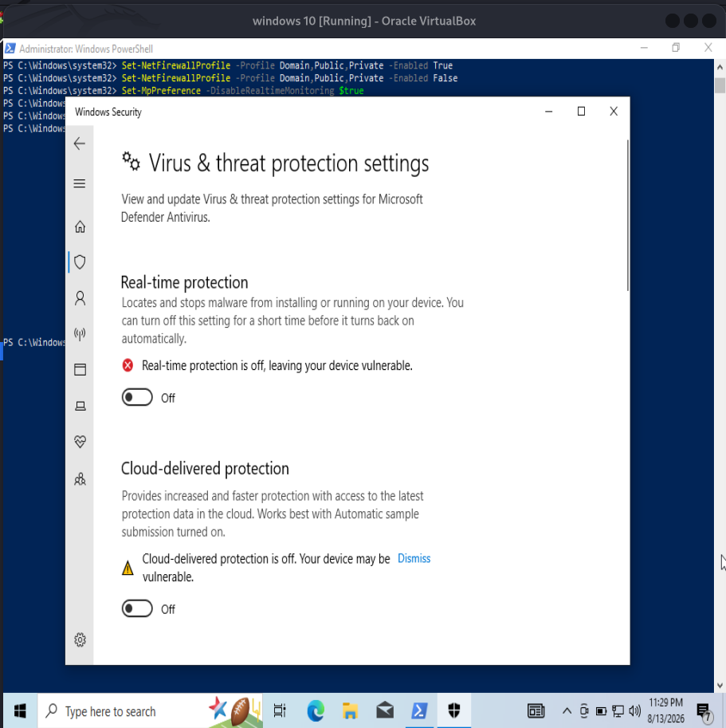Dismiss the cloud-delivered protection warning

tap(414, 558)
